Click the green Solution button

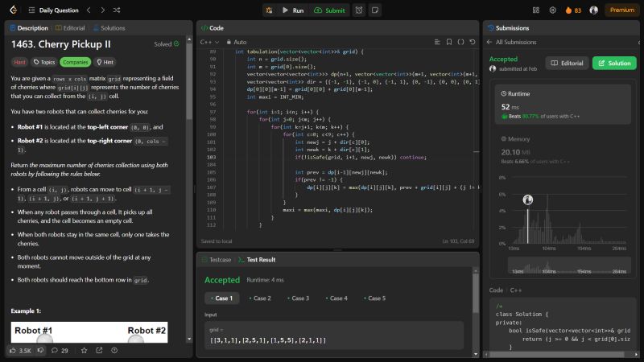(x=614, y=63)
